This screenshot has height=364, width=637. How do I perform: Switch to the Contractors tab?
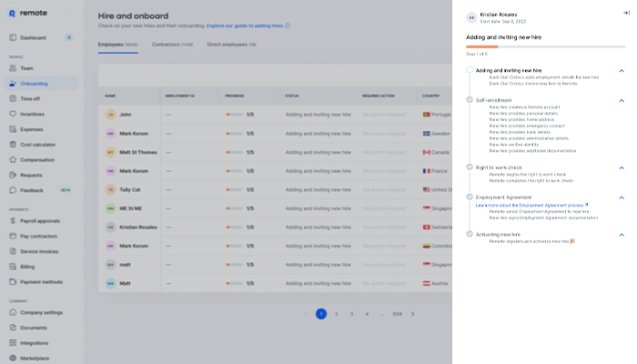coord(172,45)
